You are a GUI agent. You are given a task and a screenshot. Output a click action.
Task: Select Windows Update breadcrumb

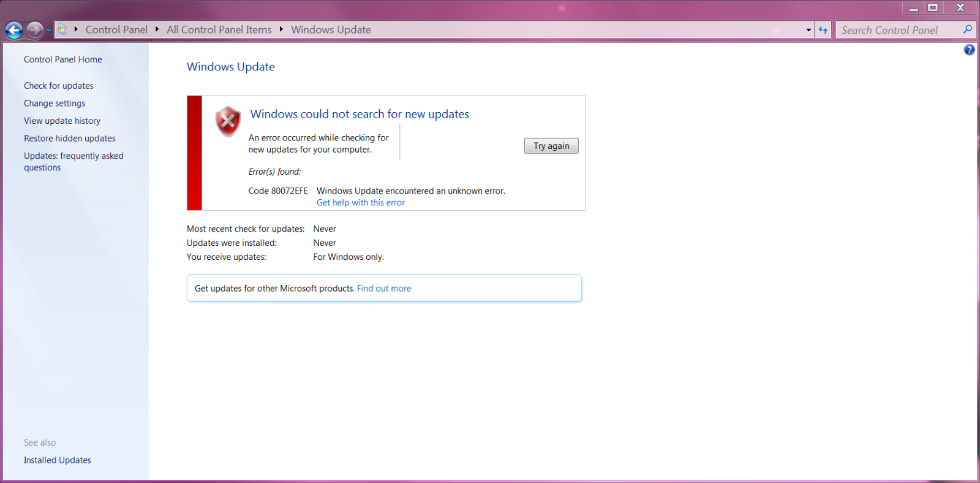point(331,29)
